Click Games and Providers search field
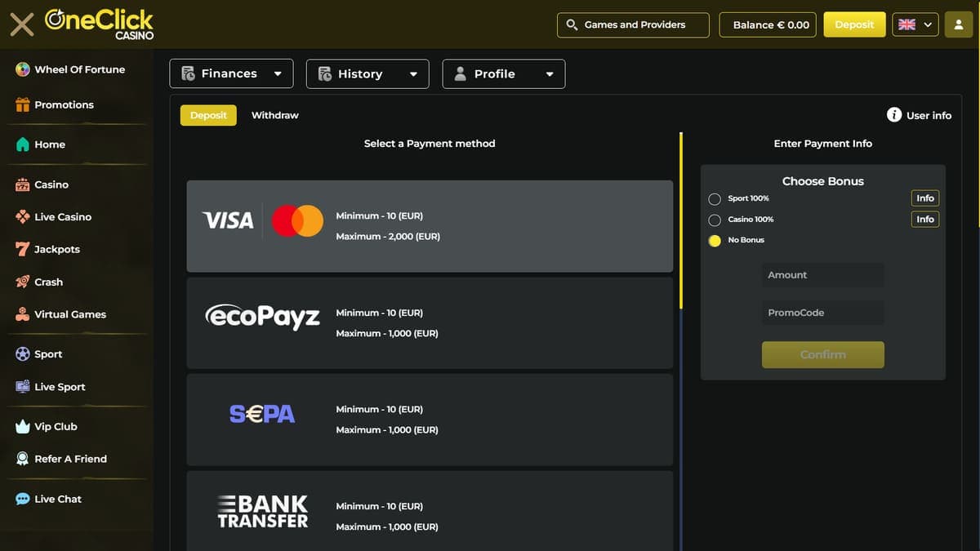Screen dimensions: 980x551 coord(634,24)
